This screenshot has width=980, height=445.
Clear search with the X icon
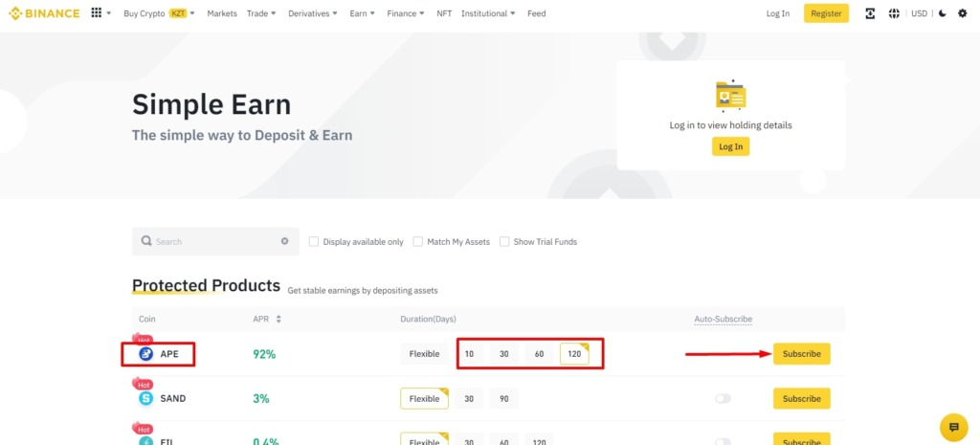pos(284,241)
